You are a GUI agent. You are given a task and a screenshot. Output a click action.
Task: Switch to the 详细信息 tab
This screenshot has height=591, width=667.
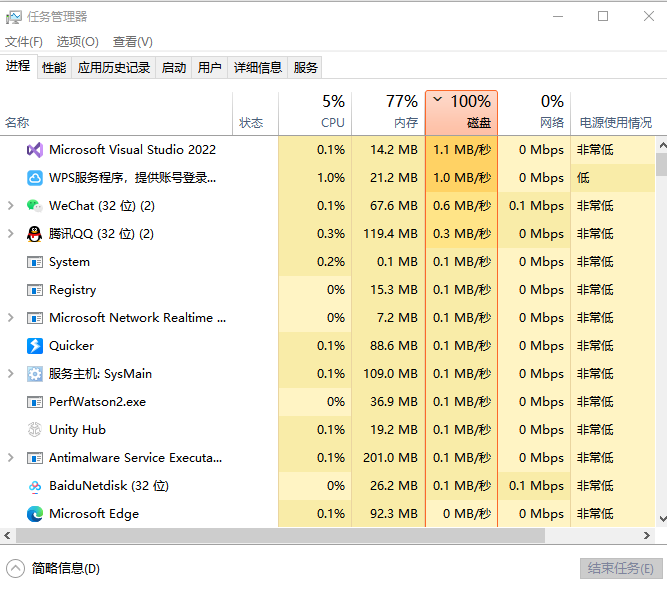(x=258, y=67)
